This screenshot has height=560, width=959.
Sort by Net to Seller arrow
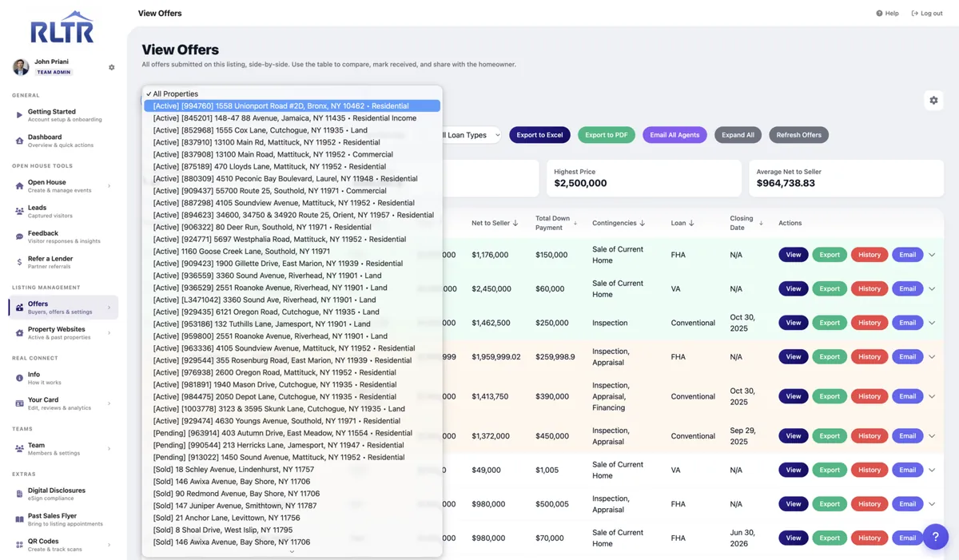(x=515, y=224)
